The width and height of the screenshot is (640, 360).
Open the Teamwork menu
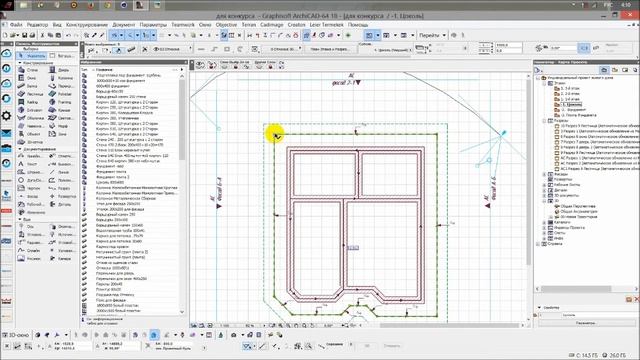tap(182, 25)
